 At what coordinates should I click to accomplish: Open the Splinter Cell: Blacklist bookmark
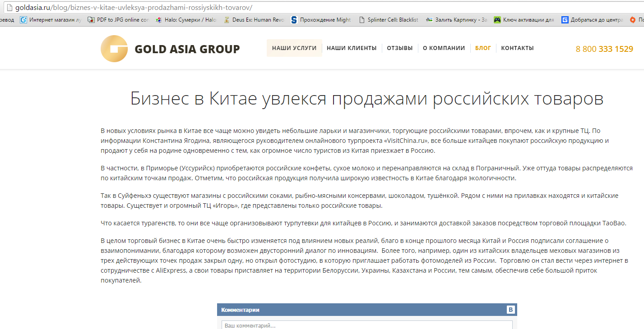point(389,20)
